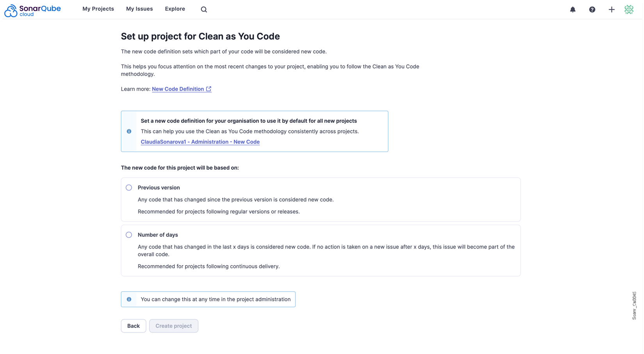The image size is (644, 354).
Task: Click the SonarQube Cloud logo
Action: click(36, 10)
